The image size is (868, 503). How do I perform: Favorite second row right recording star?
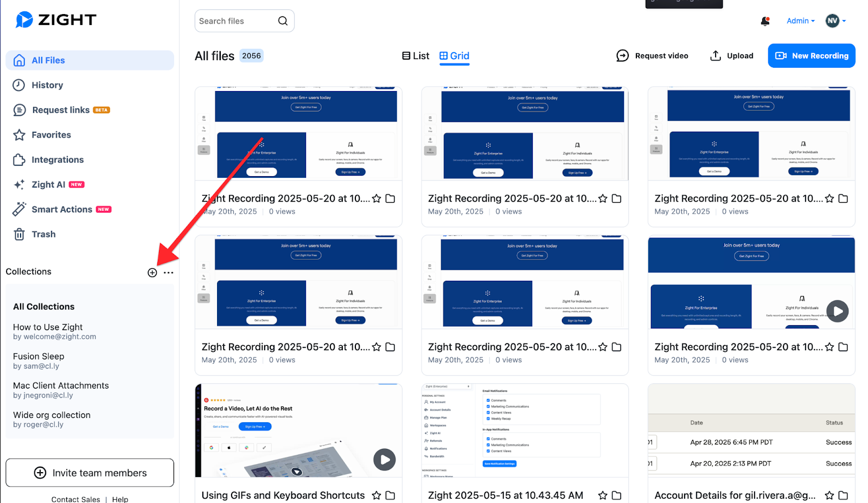pyautogui.click(x=829, y=347)
